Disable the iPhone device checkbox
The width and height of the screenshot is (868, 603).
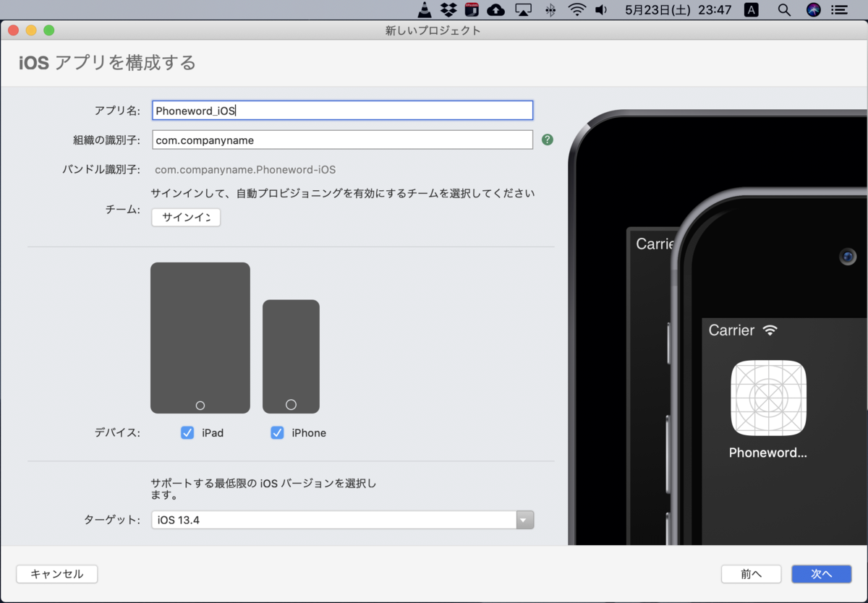coord(277,432)
